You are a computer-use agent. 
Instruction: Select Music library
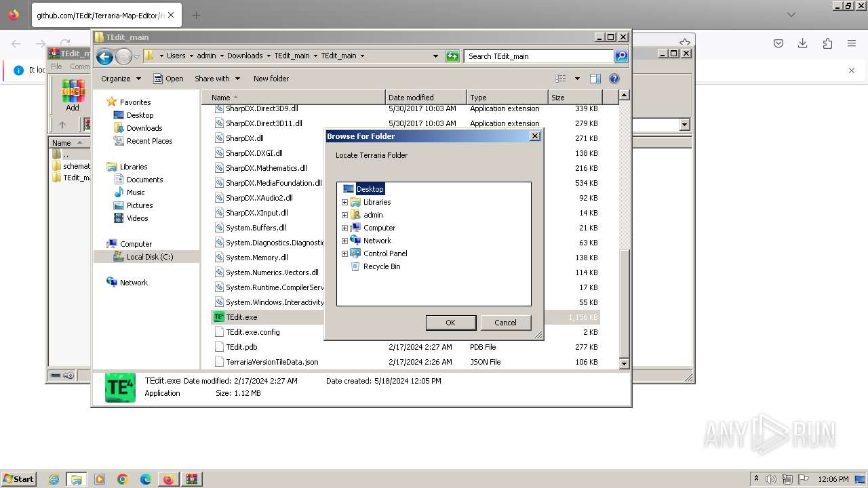click(x=136, y=192)
